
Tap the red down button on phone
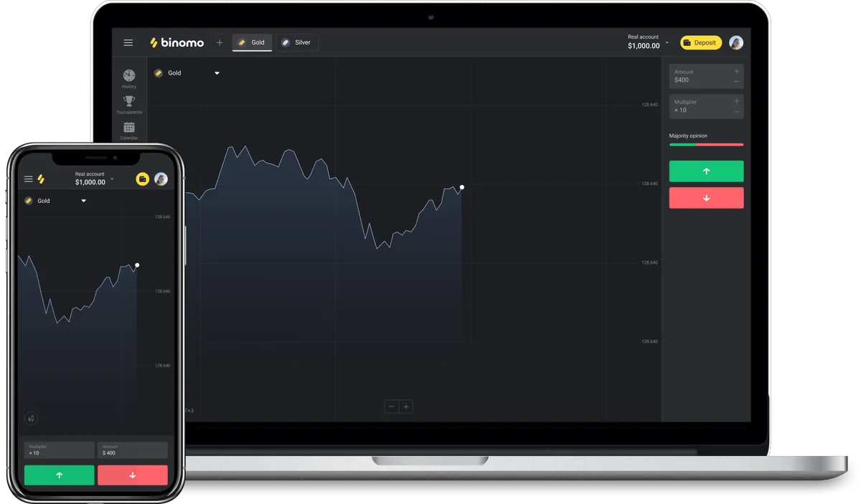[133, 475]
